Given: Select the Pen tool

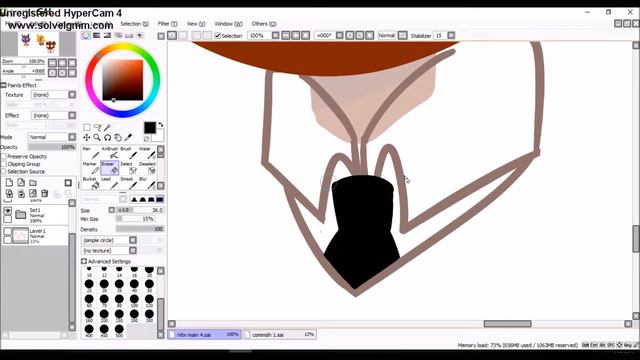Looking at the screenshot, I should pos(90,153).
